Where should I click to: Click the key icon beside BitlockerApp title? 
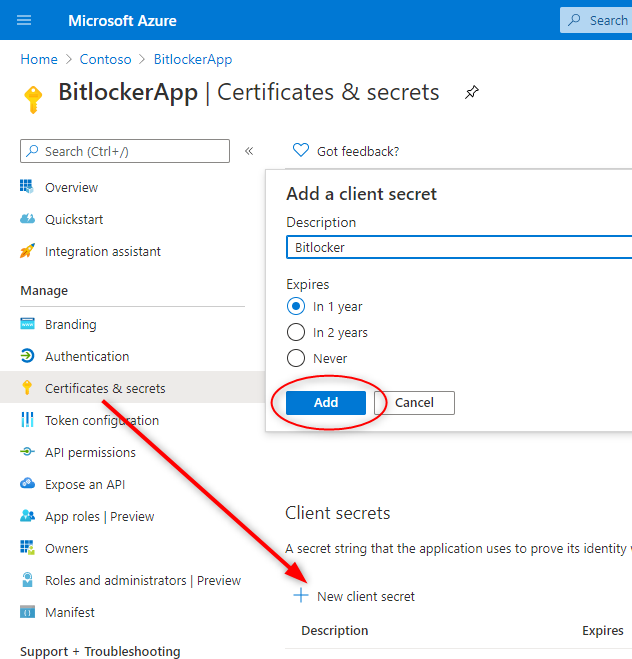coord(33,99)
